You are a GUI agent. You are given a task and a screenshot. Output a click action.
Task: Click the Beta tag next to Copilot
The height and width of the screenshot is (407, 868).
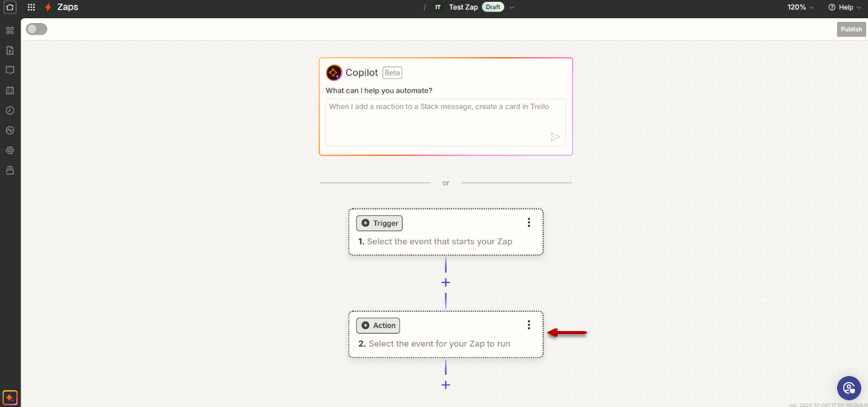[392, 73]
